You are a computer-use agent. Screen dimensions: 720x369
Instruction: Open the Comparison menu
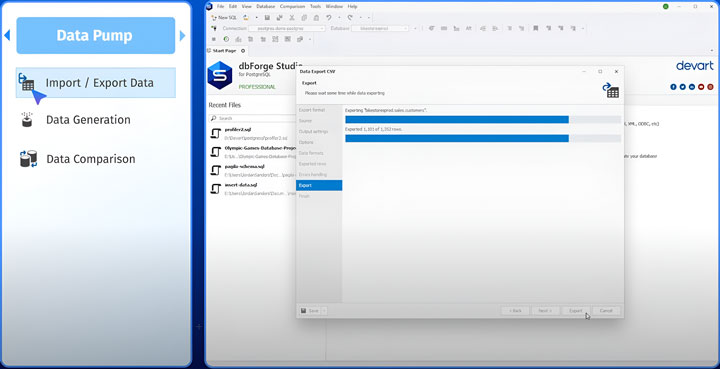point(292,6)
